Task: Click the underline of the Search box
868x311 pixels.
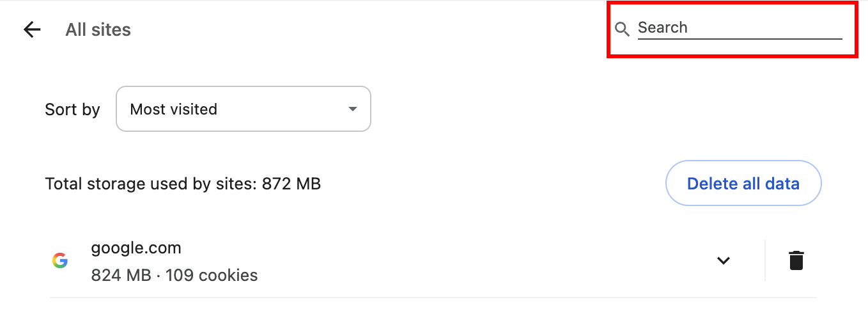Action: click(x=740, y=39)
